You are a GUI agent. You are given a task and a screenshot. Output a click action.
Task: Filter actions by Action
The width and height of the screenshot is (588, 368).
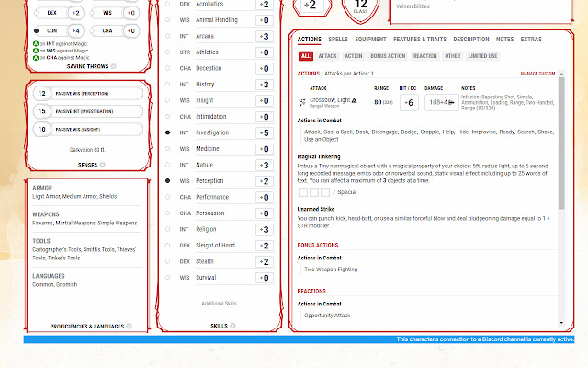click(x=354, y=56)
